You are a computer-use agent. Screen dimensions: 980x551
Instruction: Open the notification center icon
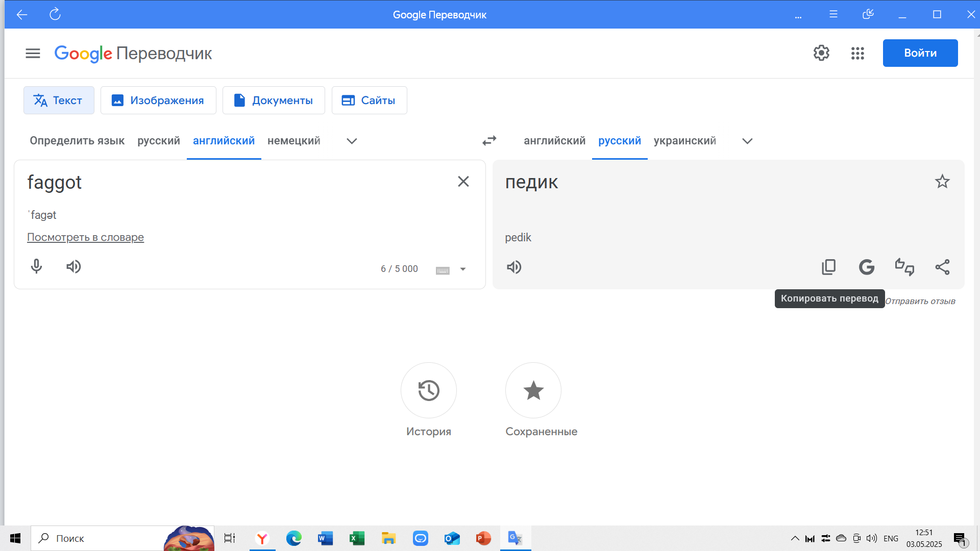click(x=960, y=538)
